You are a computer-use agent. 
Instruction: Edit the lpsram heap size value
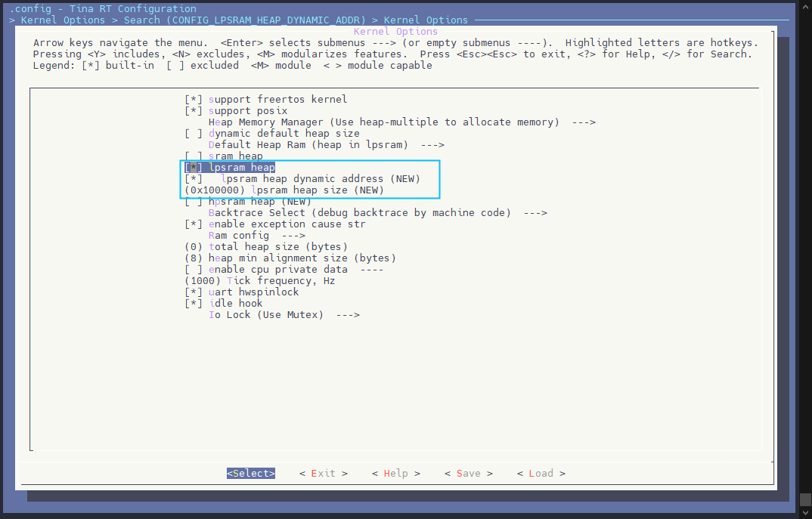(284, 190)
